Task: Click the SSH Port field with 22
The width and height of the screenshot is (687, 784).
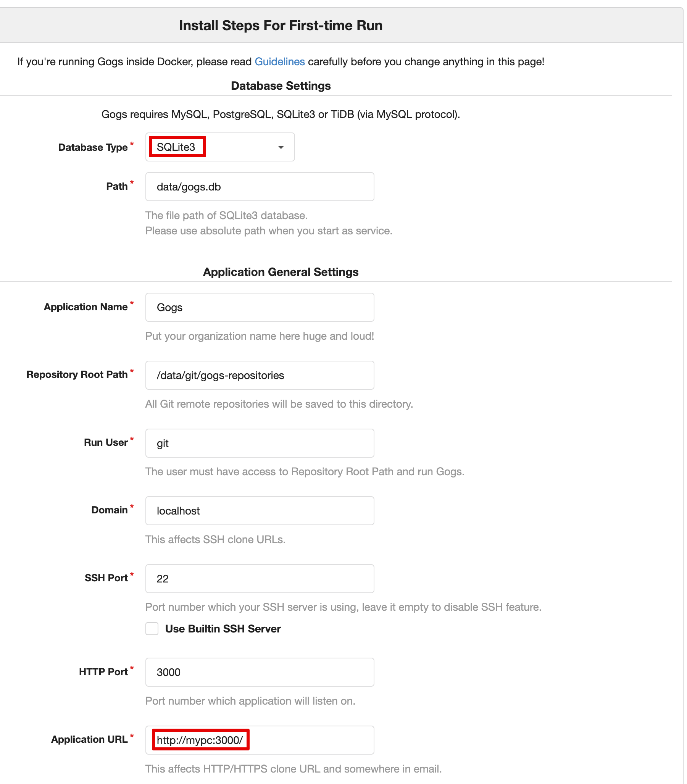Action: click(x=260, y=579)
